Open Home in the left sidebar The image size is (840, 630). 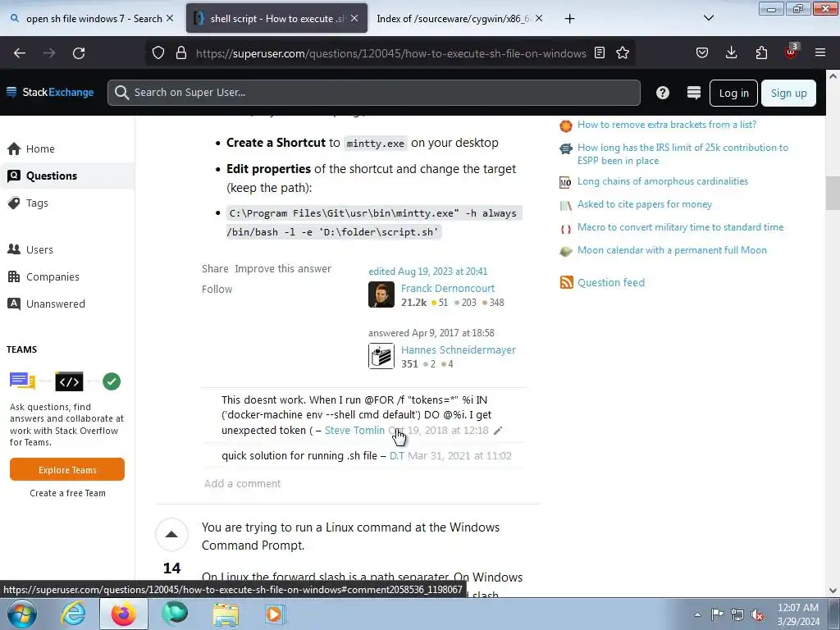pos(67,149)
